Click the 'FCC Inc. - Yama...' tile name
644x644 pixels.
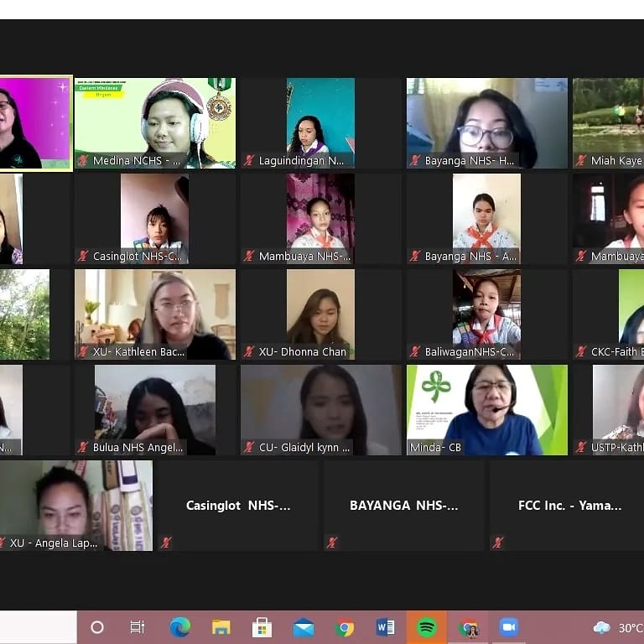click(x=569, y=505)
